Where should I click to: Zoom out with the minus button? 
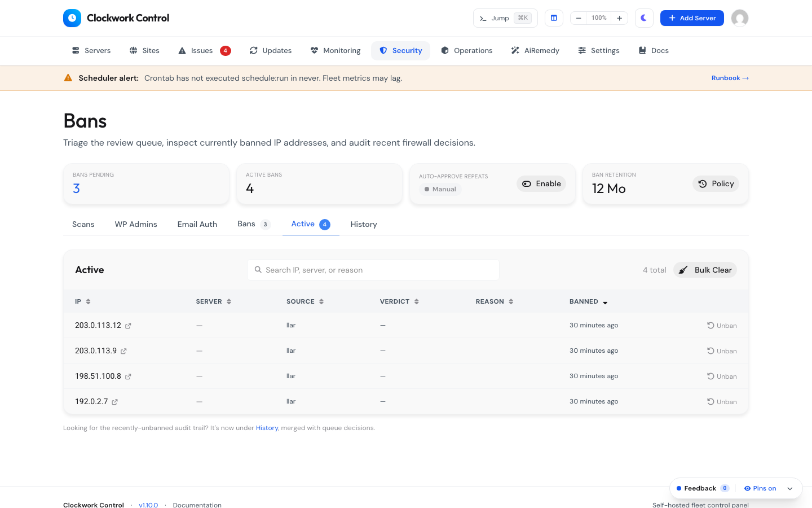[x=579, y=18]
